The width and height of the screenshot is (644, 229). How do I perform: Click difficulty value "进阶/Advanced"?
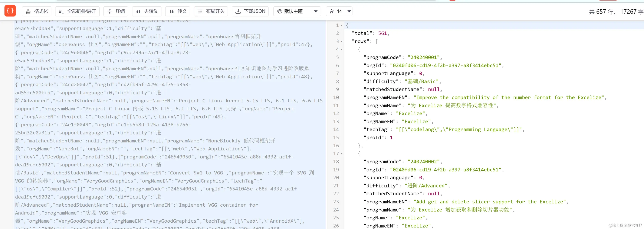click(x=426, y=186)
